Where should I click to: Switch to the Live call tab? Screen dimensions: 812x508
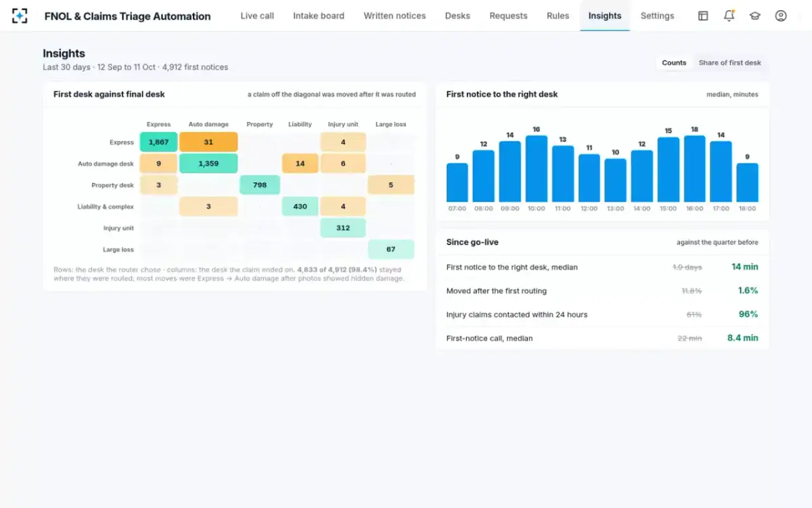click(257, 16)
